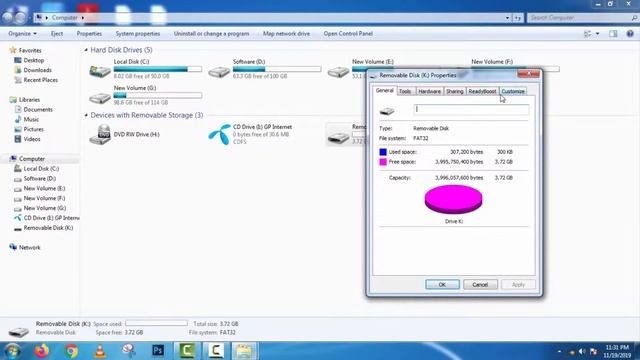Click the volume label input field

click(471, 109)
